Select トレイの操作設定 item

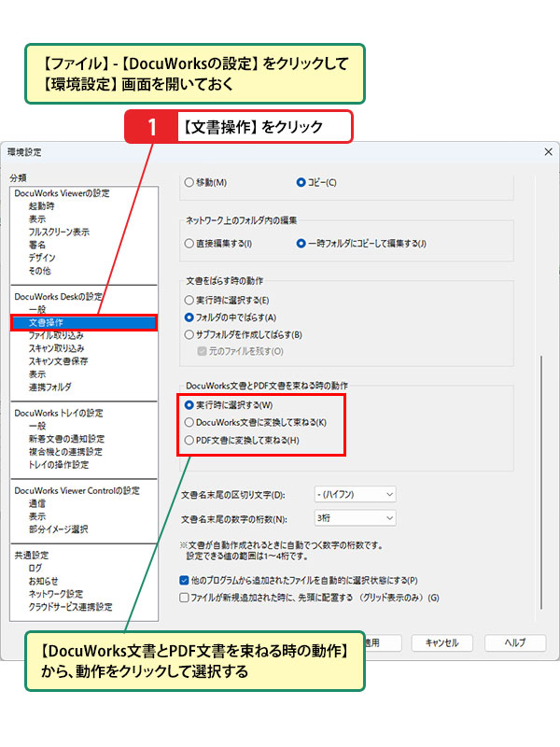[59, 464]
